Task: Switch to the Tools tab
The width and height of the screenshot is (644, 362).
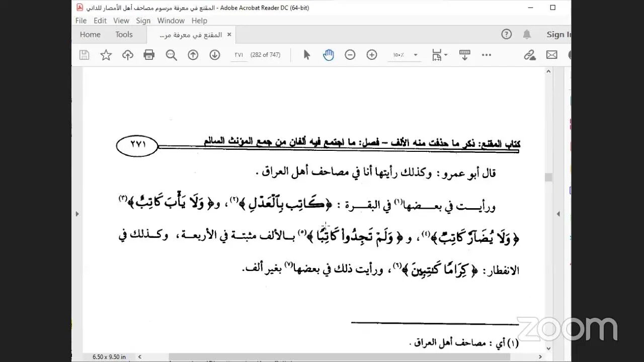Action: coord(124,34)
